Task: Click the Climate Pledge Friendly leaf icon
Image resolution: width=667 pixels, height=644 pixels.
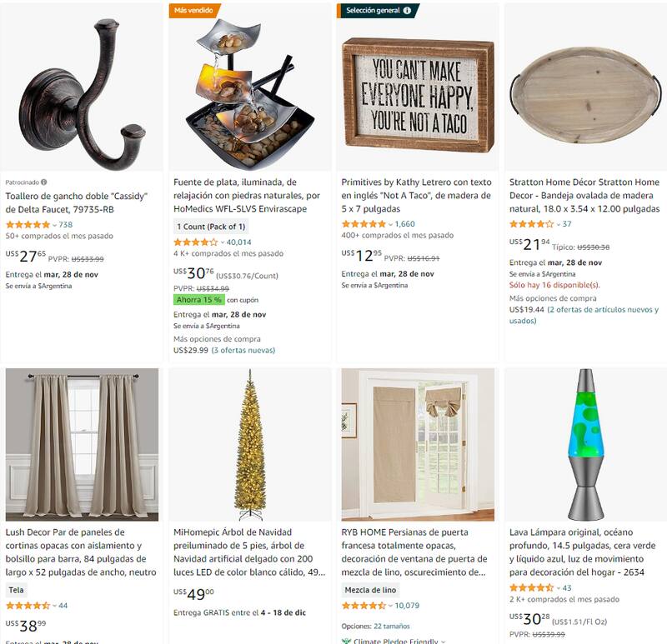Action: [x=346, y=641]
